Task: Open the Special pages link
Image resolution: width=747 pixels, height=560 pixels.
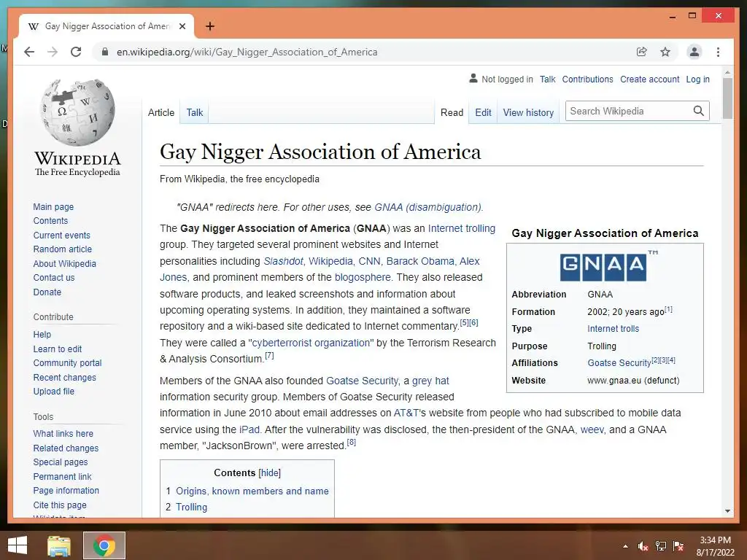Action: tap(61, 462)
